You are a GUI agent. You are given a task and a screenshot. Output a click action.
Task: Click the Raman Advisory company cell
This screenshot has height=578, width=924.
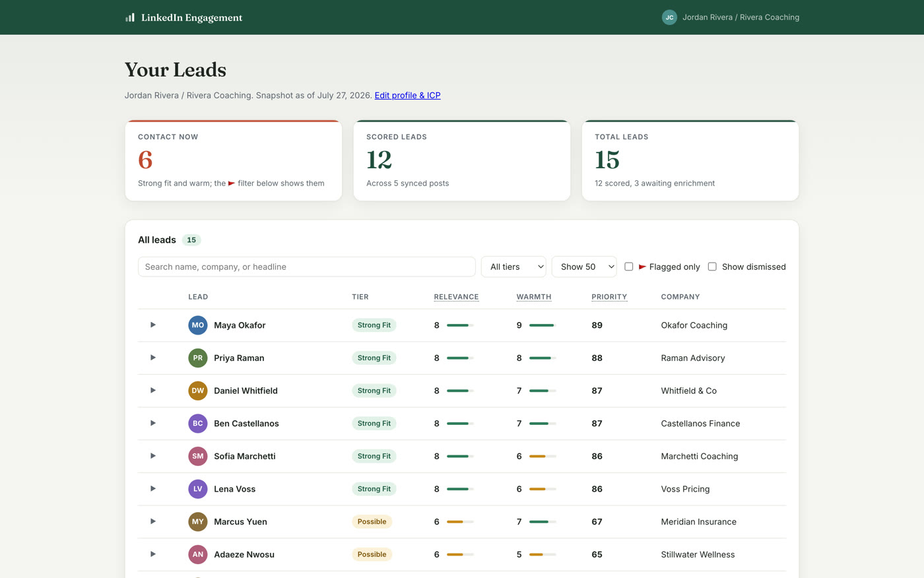[x=693, y=358]
